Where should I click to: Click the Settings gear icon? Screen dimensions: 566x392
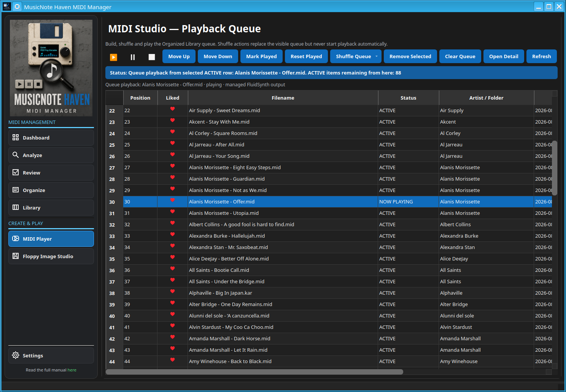click(x=16, y=355)
